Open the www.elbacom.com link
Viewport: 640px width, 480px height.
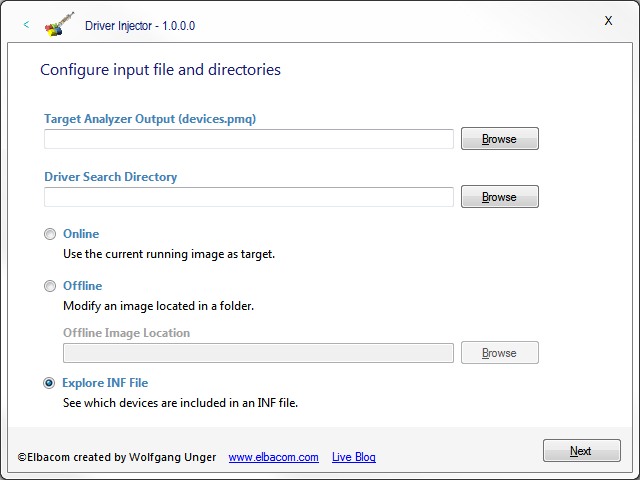click(273, 457)
